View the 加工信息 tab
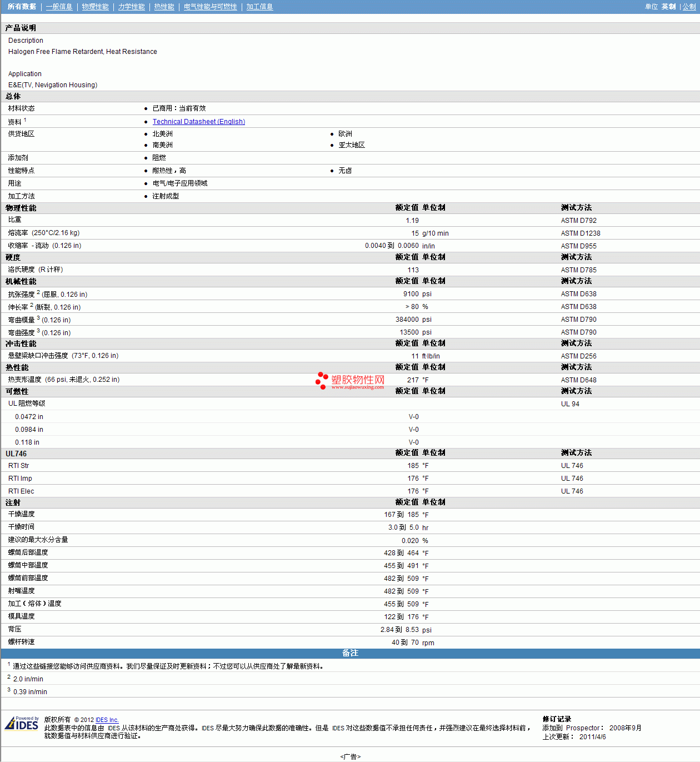This screenshot has width=700, height=762. pyautogui.click(x=259, y=7)
